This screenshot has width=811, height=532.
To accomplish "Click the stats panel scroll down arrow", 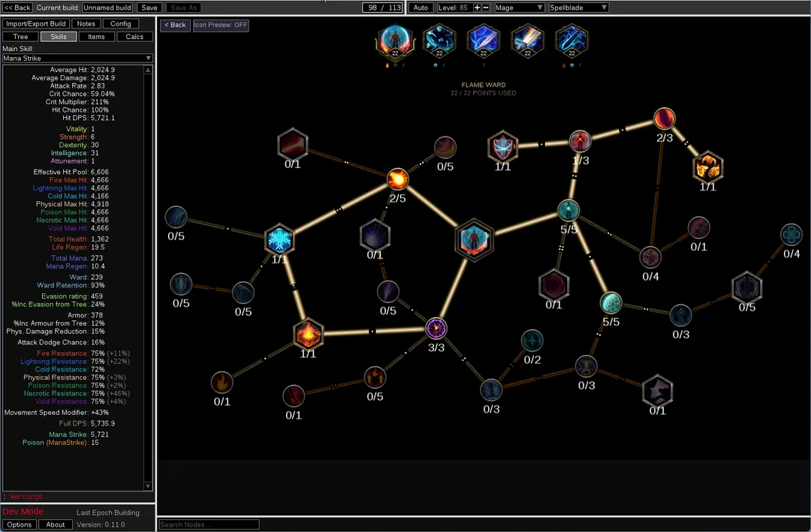I will pos(148,486).
